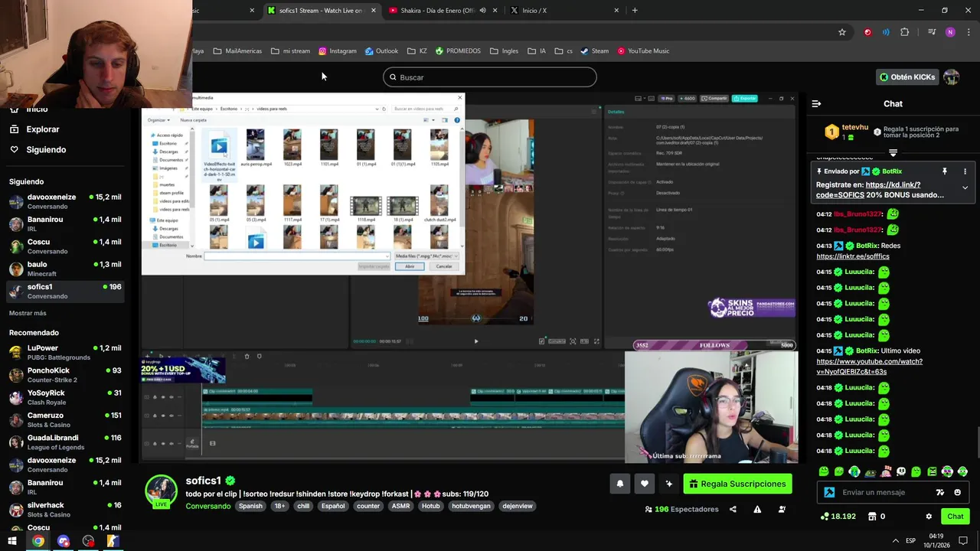
Task: Open pinned message three-dot options
Action: [965, 171]
